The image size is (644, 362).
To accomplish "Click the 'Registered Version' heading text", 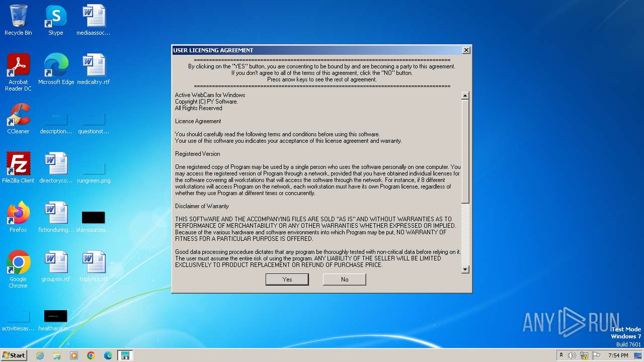I will click(197, 154).
